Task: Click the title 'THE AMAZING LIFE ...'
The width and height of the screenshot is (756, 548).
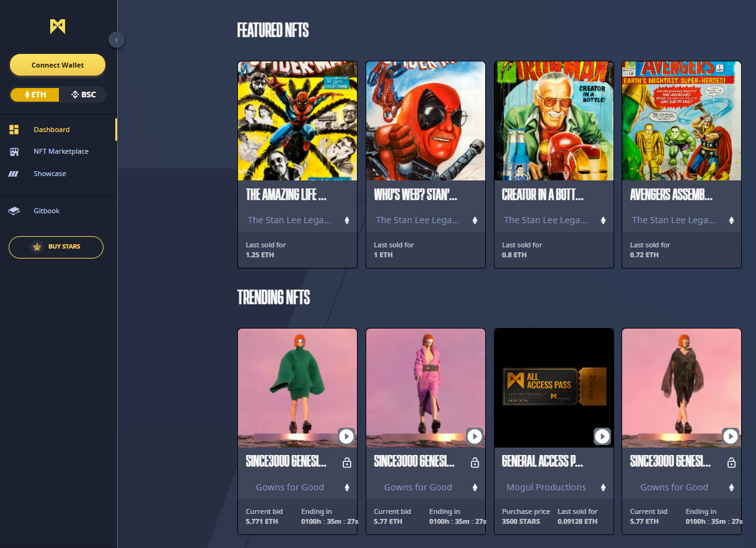Action: (x=286, y=195)
